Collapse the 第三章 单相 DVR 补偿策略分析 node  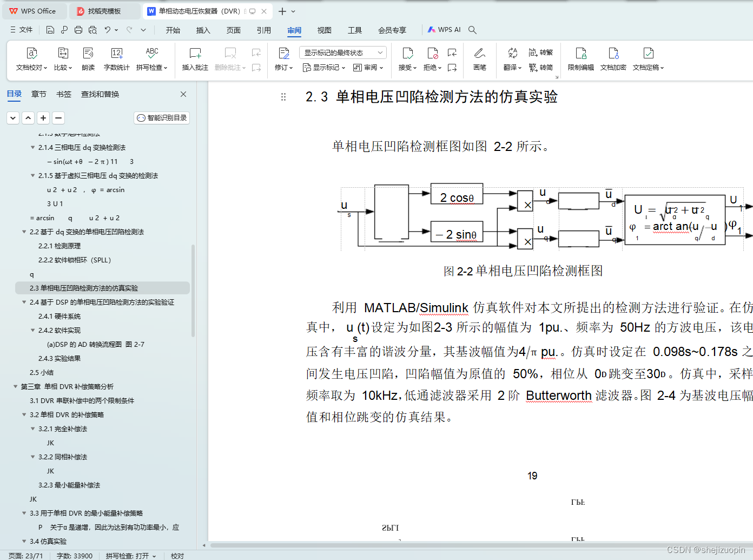15,386
